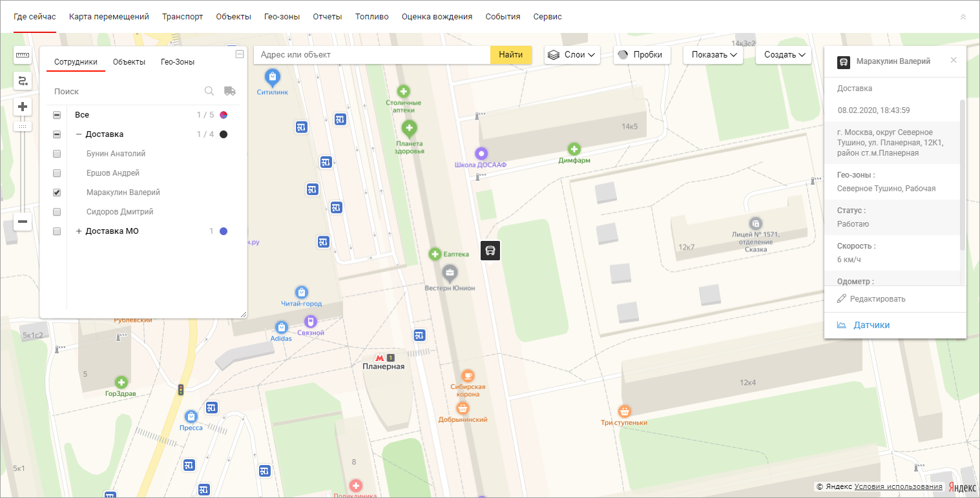
Task: Open the Отчеты menu item
Action: [328, 17]
